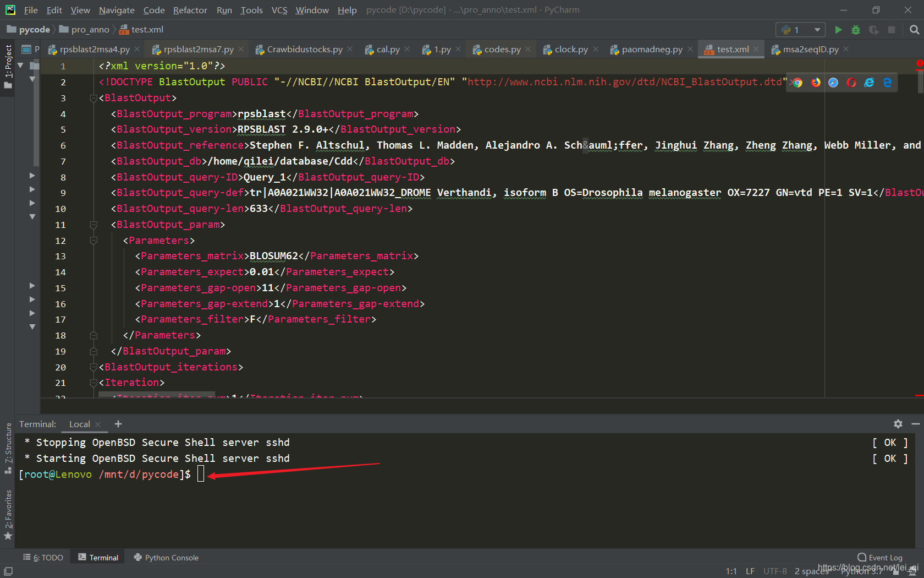Open the Tools menu
The height and width of the screenshot is (578, 924).
pyautogui.click(x=251, y=10)
